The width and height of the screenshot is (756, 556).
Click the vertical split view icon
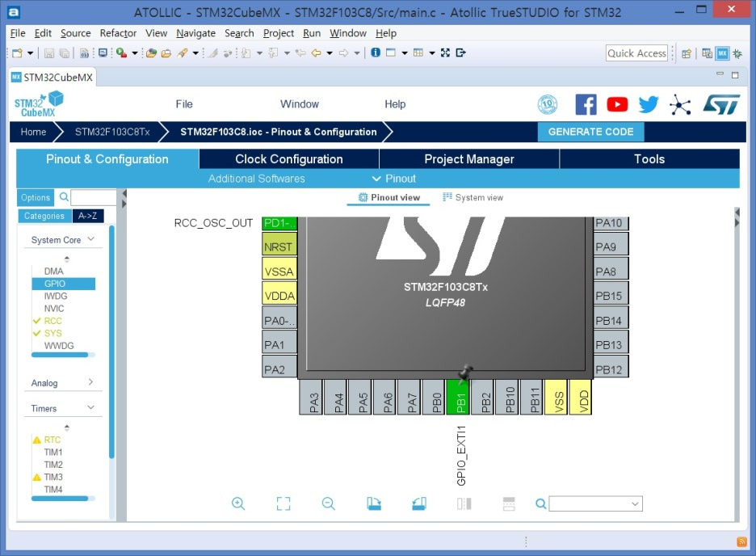[x=464, y=504]
